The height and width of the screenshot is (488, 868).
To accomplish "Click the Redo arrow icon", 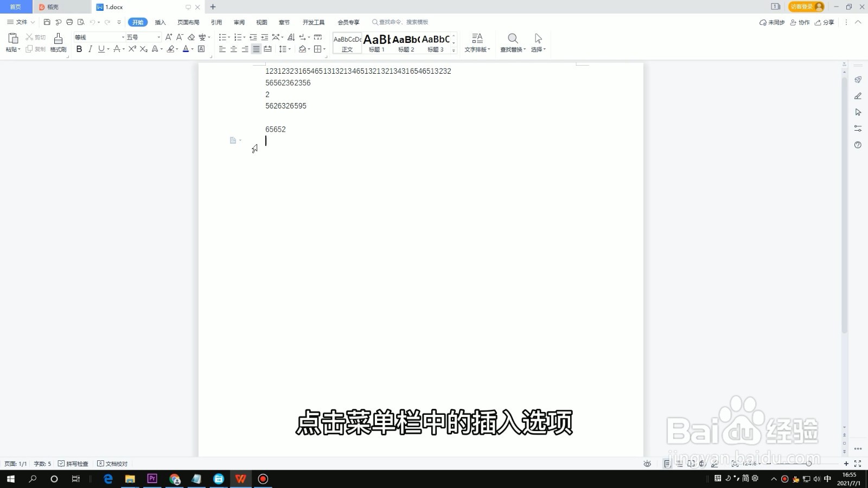I will (x=107, y=22).
